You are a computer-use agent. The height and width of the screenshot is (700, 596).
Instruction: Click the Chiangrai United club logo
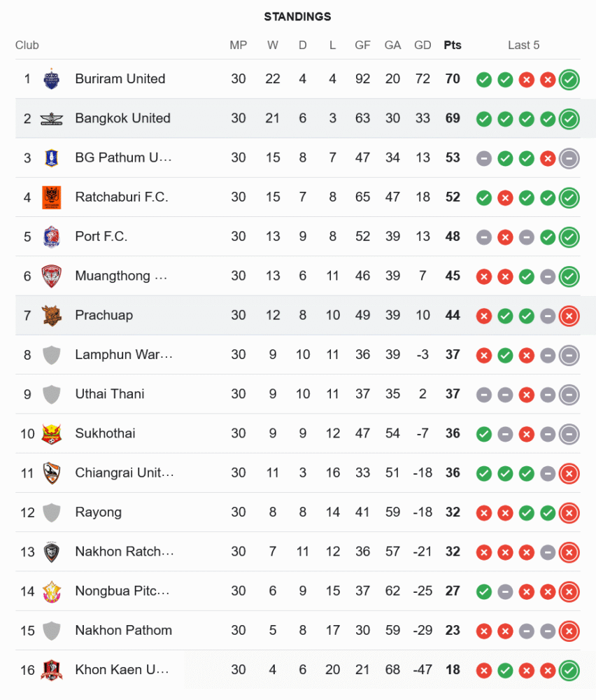click(51, 473)
